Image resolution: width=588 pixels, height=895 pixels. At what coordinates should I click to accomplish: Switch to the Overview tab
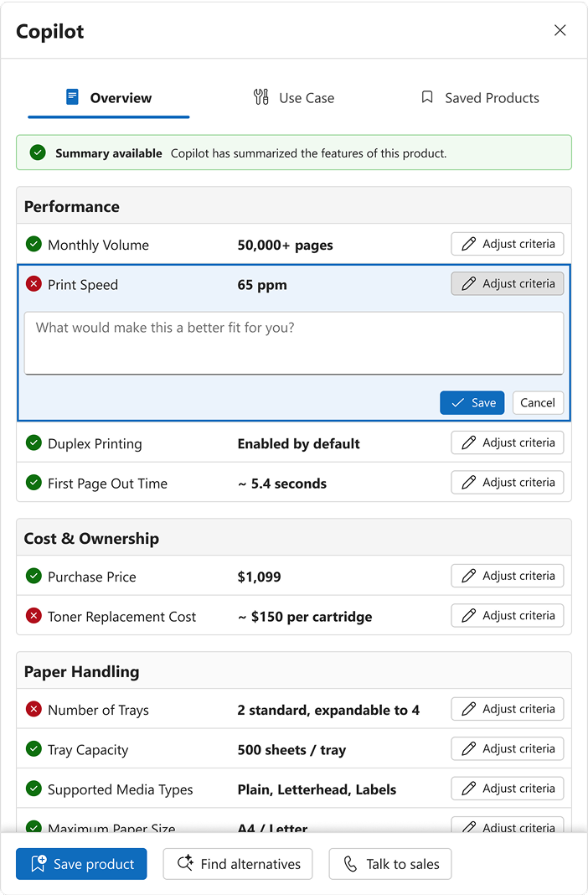pos(108,98)
